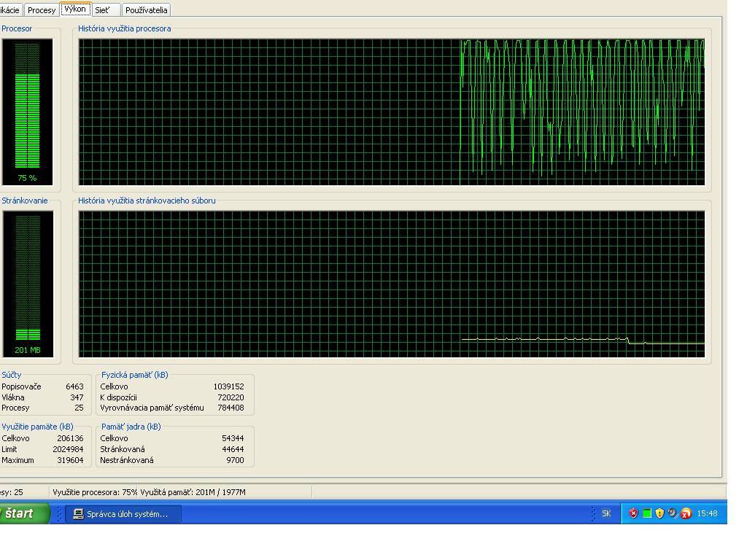
Task: Switch to the Procesy tab
Action: coord(42,10)
